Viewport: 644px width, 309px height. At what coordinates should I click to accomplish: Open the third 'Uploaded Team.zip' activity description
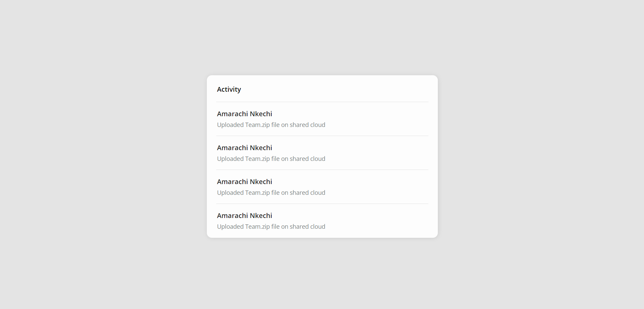tap(271, 193)
